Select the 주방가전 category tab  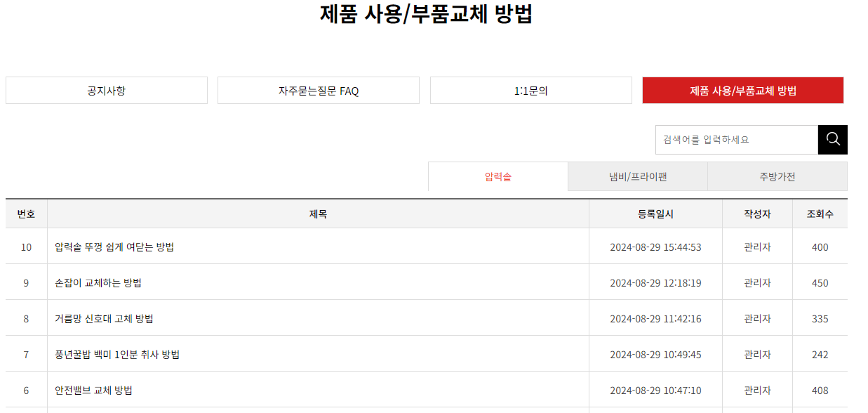777,176
